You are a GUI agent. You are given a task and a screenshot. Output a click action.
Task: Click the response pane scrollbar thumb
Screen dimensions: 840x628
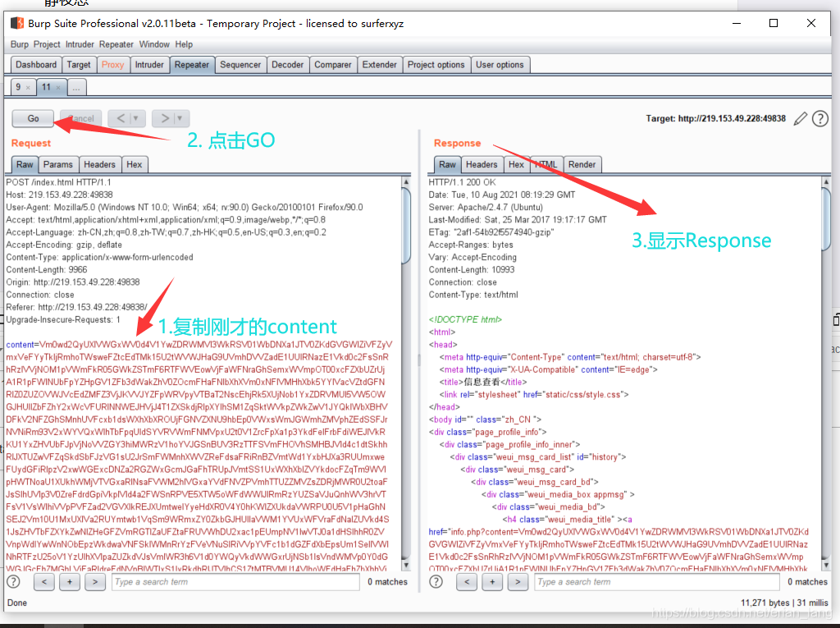click(826, 221)
